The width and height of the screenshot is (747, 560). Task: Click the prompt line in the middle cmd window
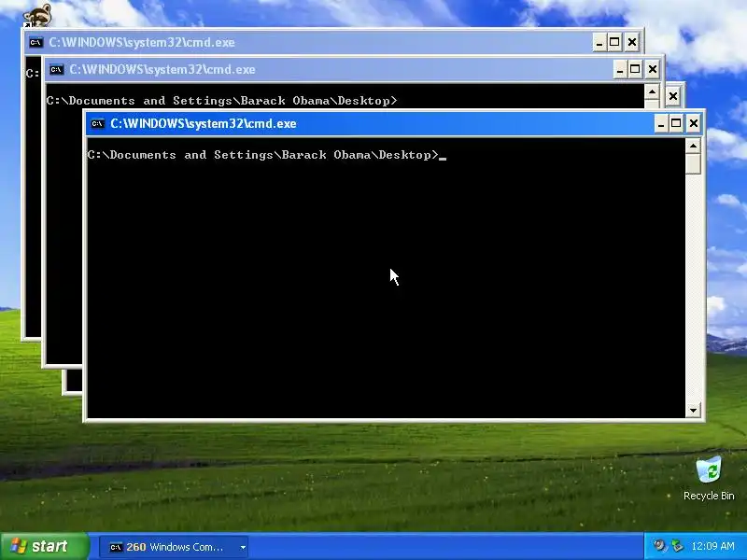[x=221, y=101]
